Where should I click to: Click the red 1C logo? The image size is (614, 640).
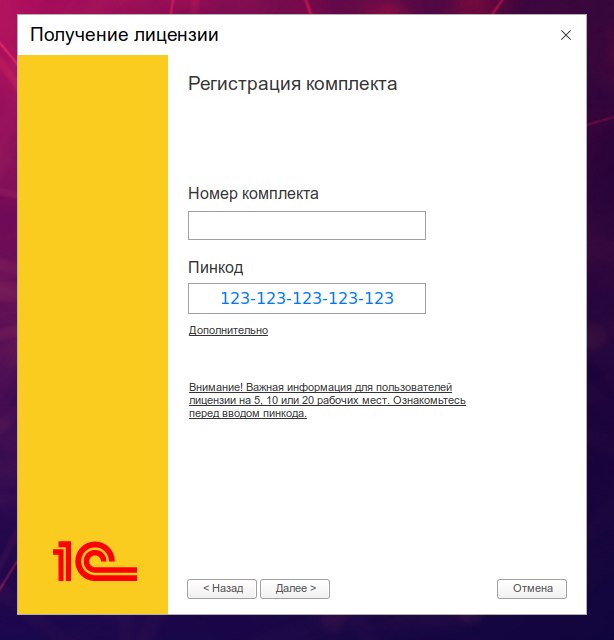pos(95,561)
